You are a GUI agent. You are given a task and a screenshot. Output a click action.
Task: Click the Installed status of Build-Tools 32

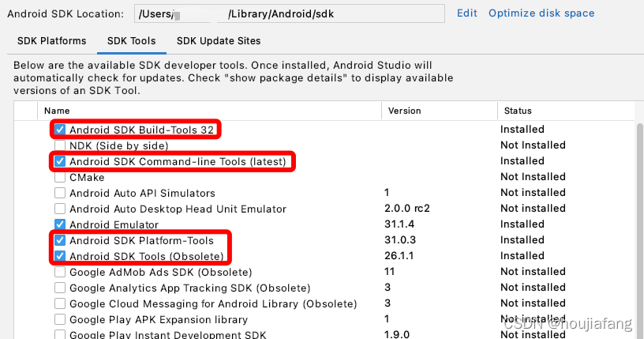(x=522, y=129)
